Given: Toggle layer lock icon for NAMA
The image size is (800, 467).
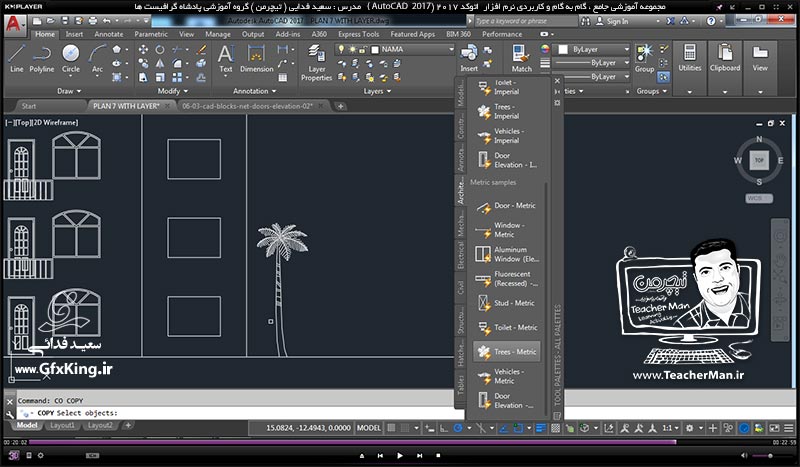Looking at the screenshot, I should 363,50.
